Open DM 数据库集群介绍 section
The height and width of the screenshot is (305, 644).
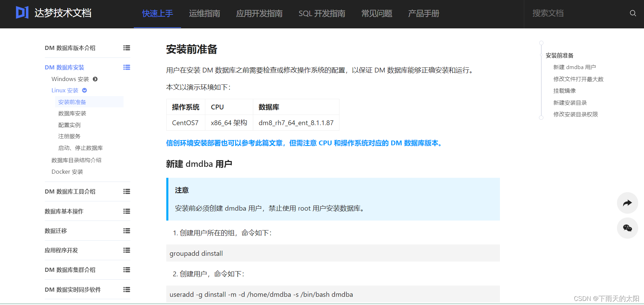pos(70,270)
